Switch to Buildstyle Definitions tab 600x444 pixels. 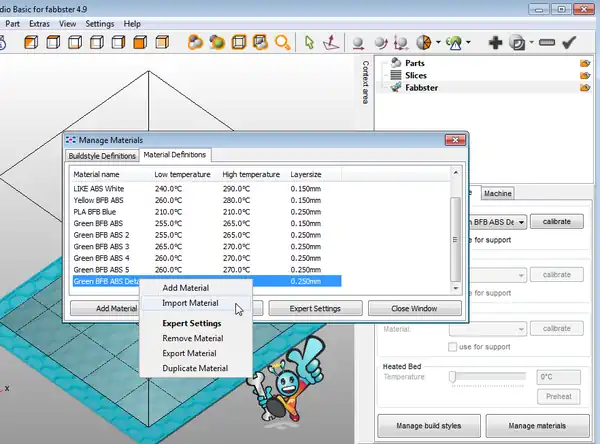101,156
